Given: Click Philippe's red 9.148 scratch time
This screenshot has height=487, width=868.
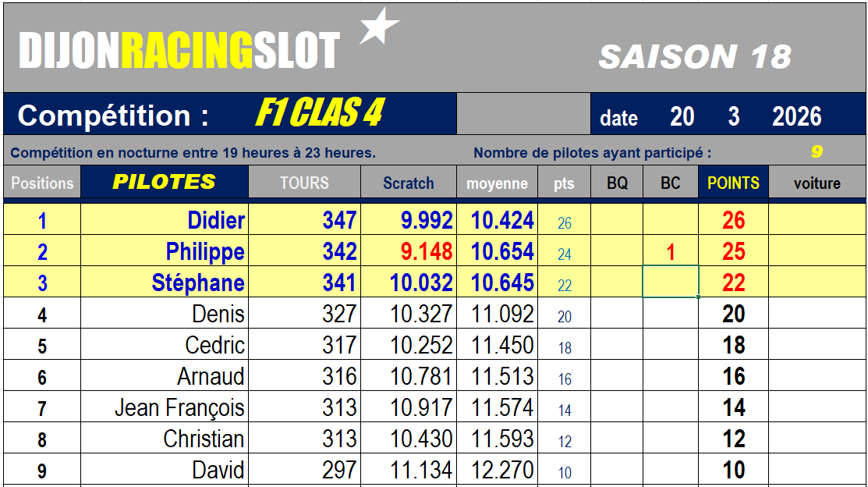Looking at the screenshot, I should (x=427, y=251).
